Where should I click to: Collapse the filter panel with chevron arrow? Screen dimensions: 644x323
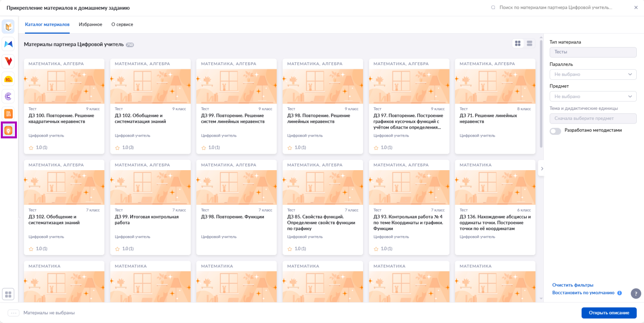click(x=542, y=169)
